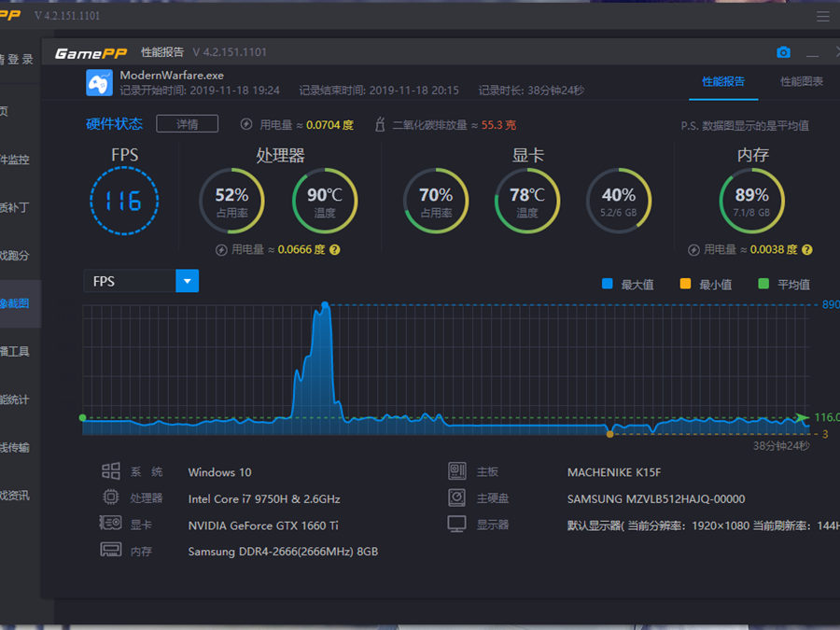
Task: Click the GamePP logo in report header
Action: coord(91,52)
